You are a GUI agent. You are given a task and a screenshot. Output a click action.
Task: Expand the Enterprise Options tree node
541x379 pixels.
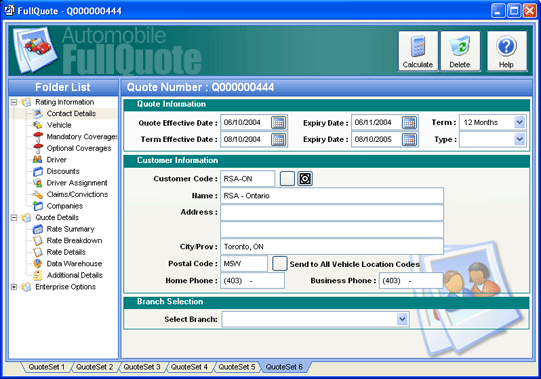(x=14, y=287)
